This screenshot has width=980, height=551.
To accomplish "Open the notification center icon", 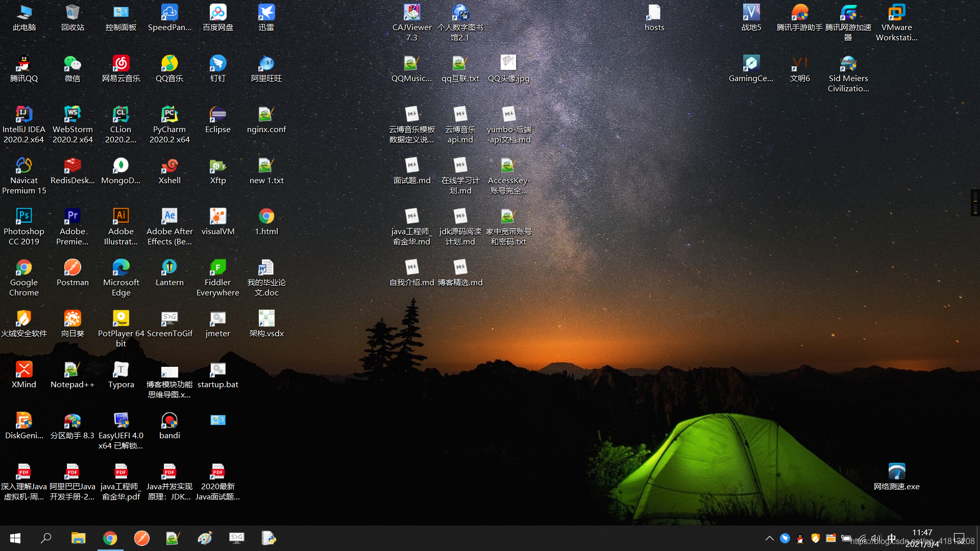I will click(959, 538).
